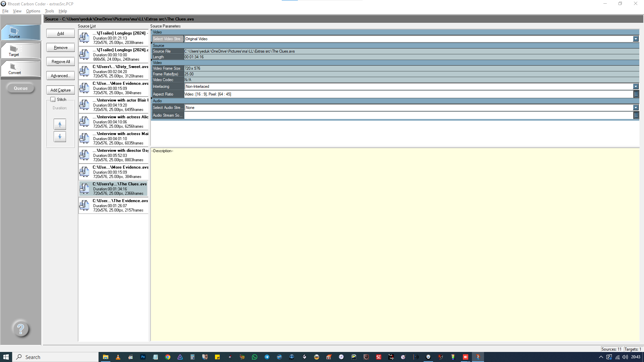Viewport: 644px width, 362px height.
Task: Open Wi-Fi network settings in tray
Action: tap(617, 357)
